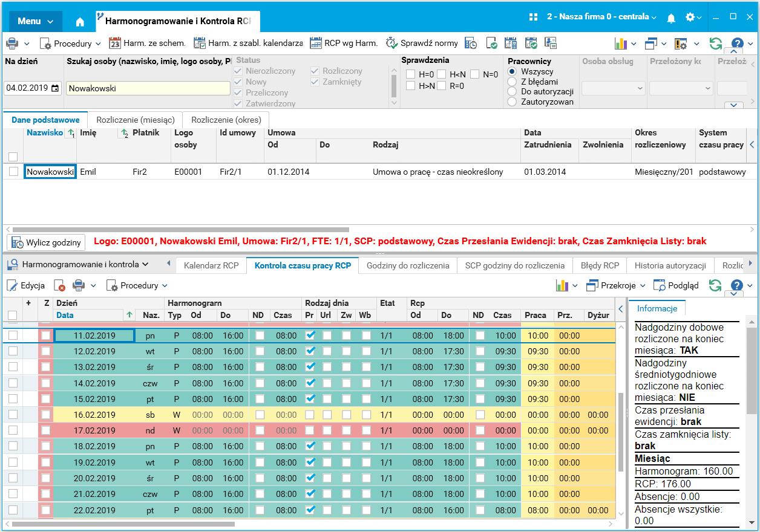Click the Szukaj osoby search field
The height and width of the screenshot is (532, 760).
point(148,88)
